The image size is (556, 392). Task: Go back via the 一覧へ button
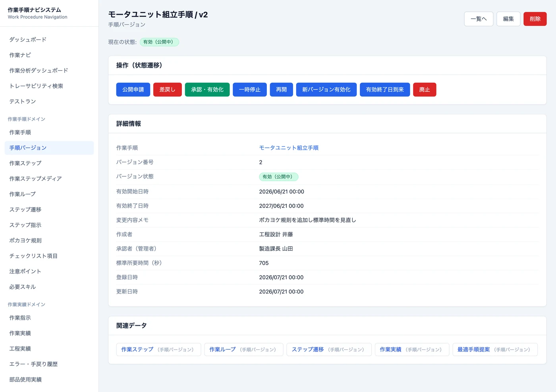[479, 19]
